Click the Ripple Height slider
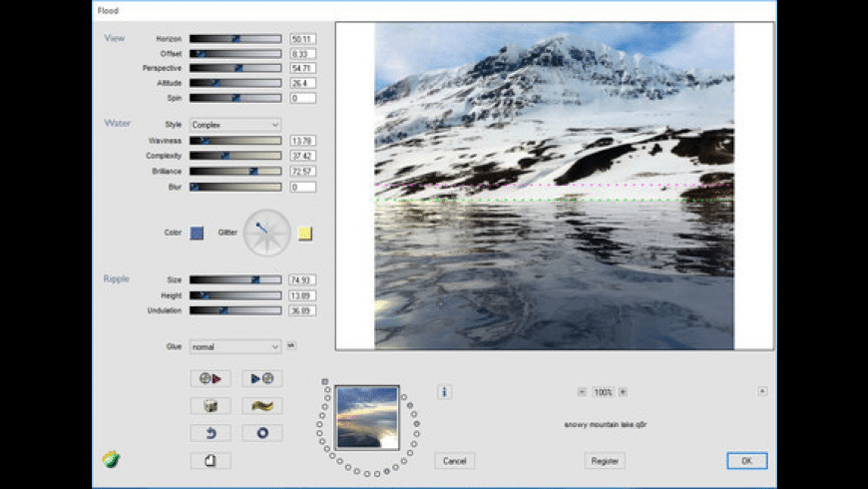This screenshot has height=489, width=868. coord(235,295)
